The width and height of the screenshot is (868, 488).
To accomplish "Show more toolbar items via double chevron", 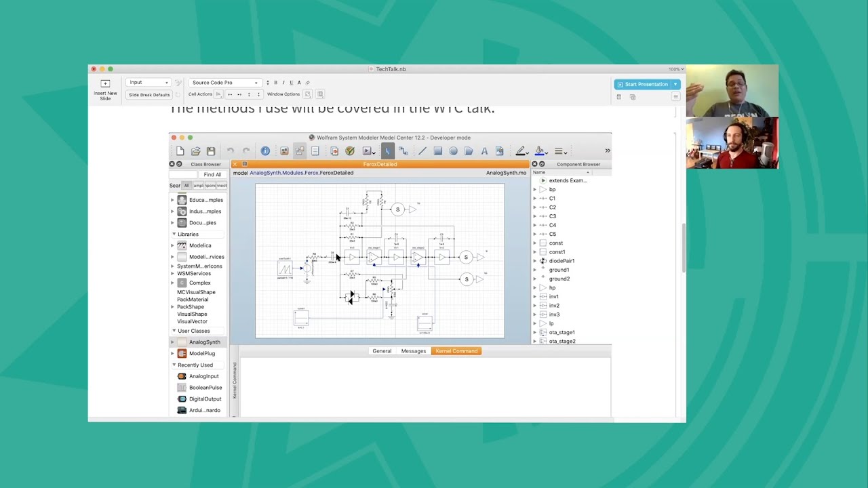I will click(608, 151).
